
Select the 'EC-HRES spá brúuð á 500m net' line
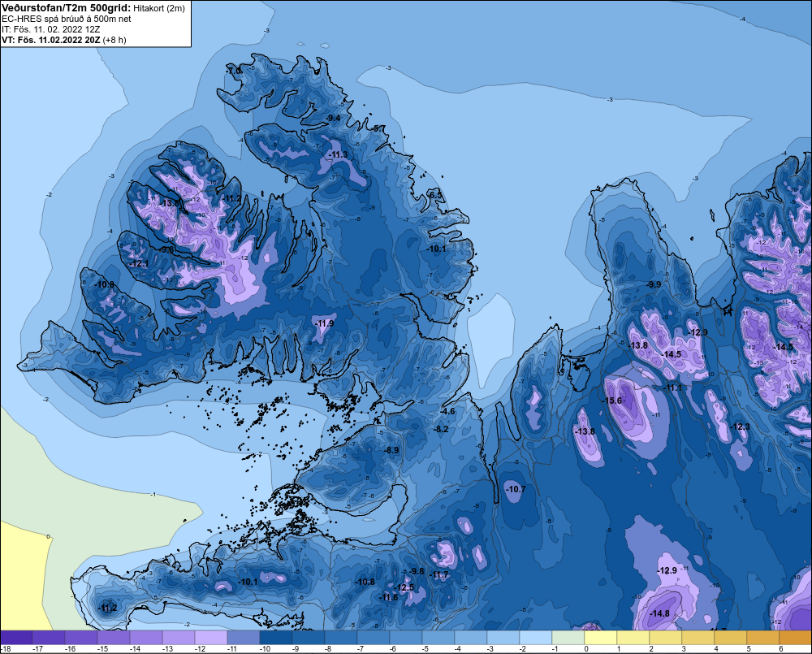[x=67, y=19]
